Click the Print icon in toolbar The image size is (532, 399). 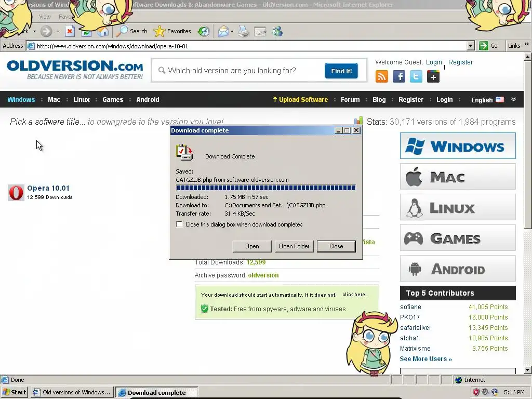coord(243,32)
